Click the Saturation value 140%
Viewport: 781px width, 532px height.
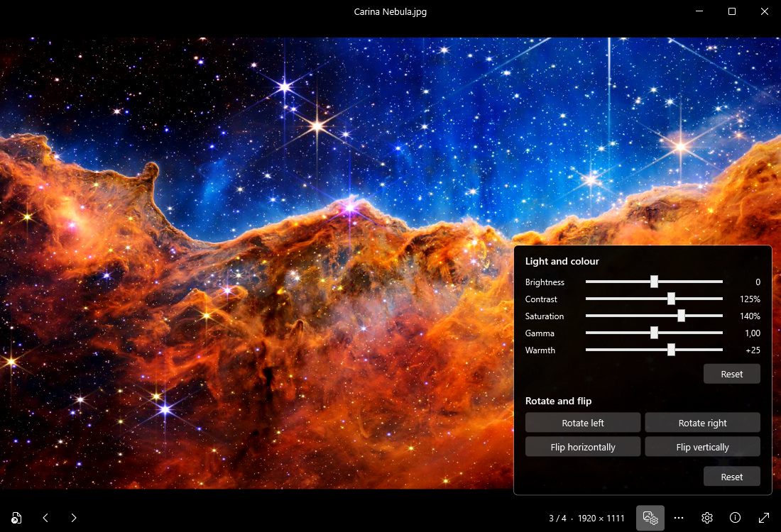[x=750, y=316]
